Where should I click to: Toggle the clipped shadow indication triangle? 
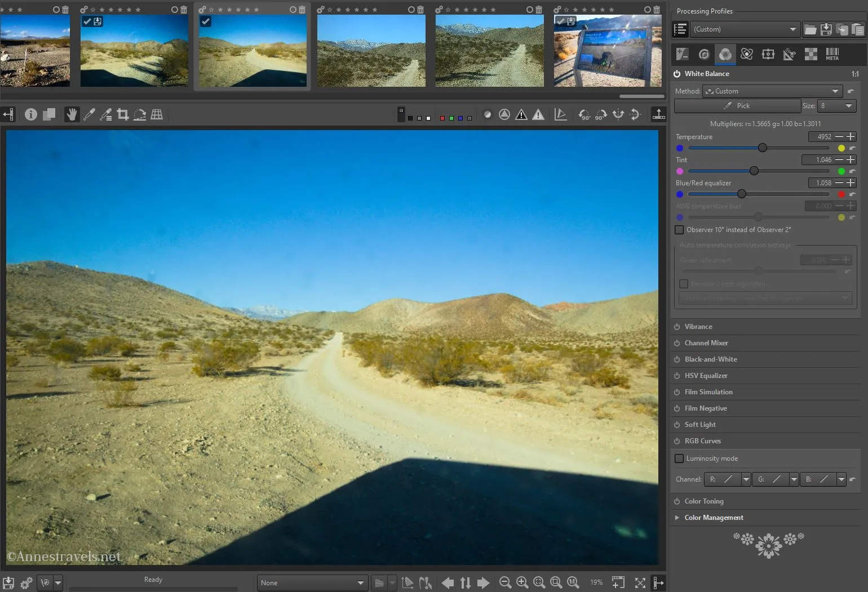521,115
